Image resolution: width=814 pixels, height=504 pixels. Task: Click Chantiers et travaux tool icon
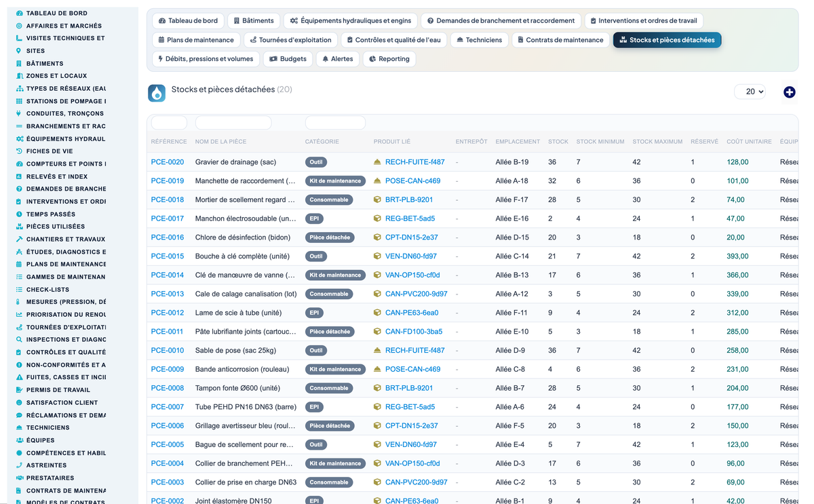[19, 239]
